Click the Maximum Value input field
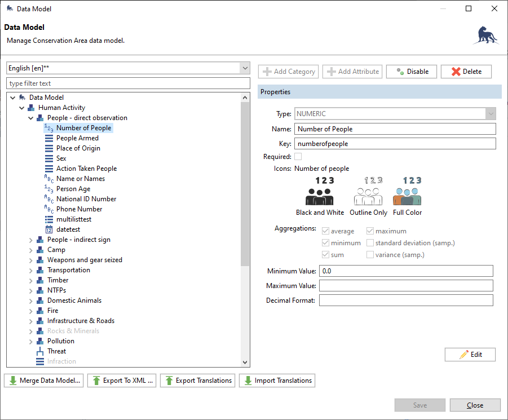Screen dimensions: 508x420 coord(406,285)
